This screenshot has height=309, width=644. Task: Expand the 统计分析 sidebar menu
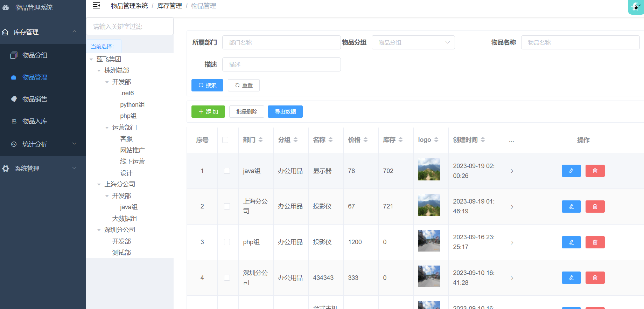coord(43,144)
